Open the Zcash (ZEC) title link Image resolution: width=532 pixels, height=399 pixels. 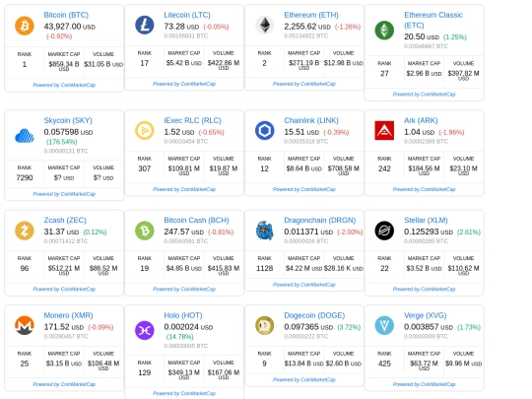(65, 221)
